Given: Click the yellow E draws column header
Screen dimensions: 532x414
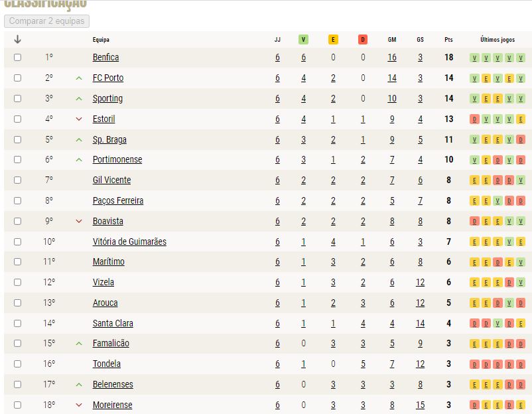Looking at the screenshot, I should pos(333,39).
